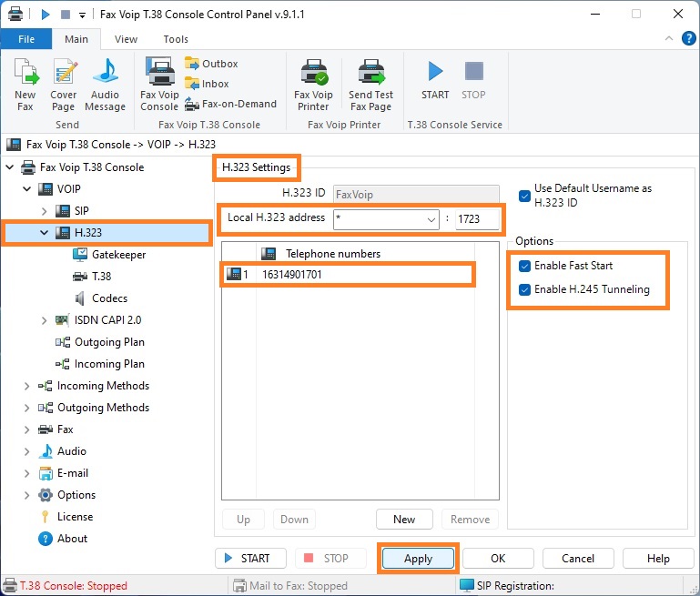700x596 pixels.
Task: Click the New Fax ribbon icon
Action: point(25,85)
